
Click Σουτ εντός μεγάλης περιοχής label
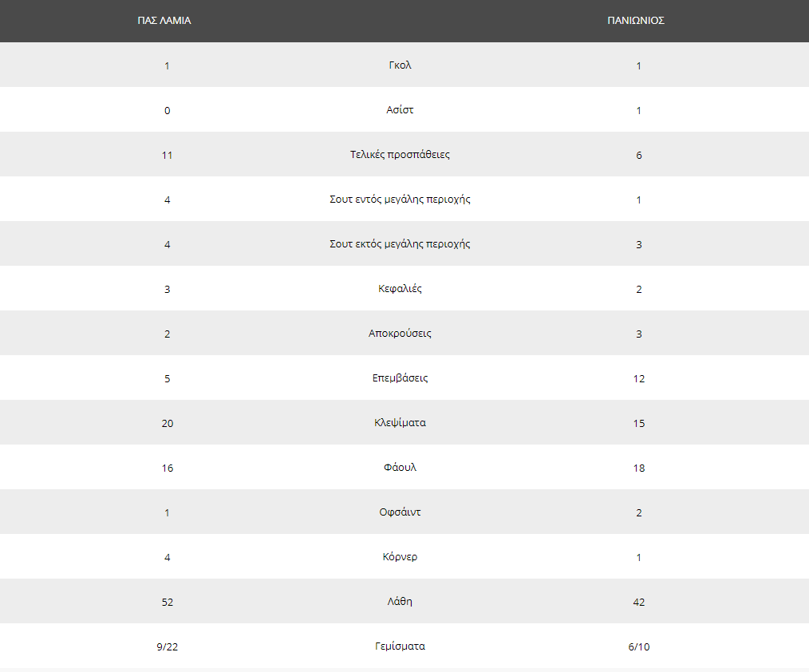(400, 200)
